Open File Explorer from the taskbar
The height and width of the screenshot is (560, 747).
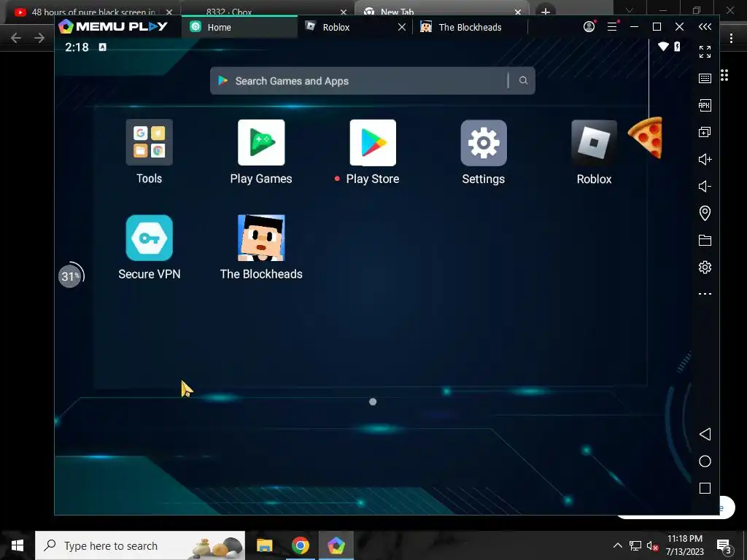[264, 545]
